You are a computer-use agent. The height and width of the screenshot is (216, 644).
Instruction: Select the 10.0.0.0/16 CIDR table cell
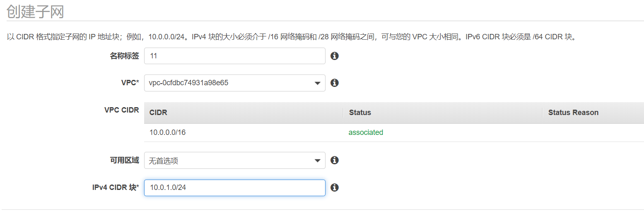(168, 132)
